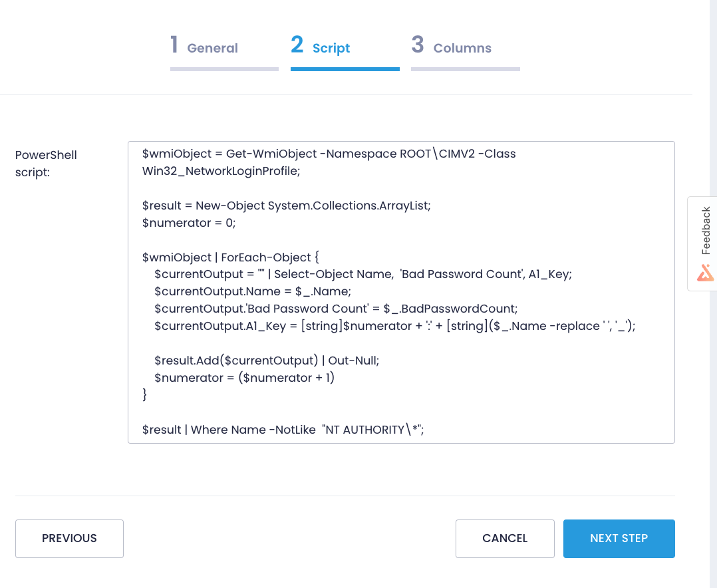Click the PowerShell script field label
The height and width of the screenshot is (588, 717).
point(46,163)
